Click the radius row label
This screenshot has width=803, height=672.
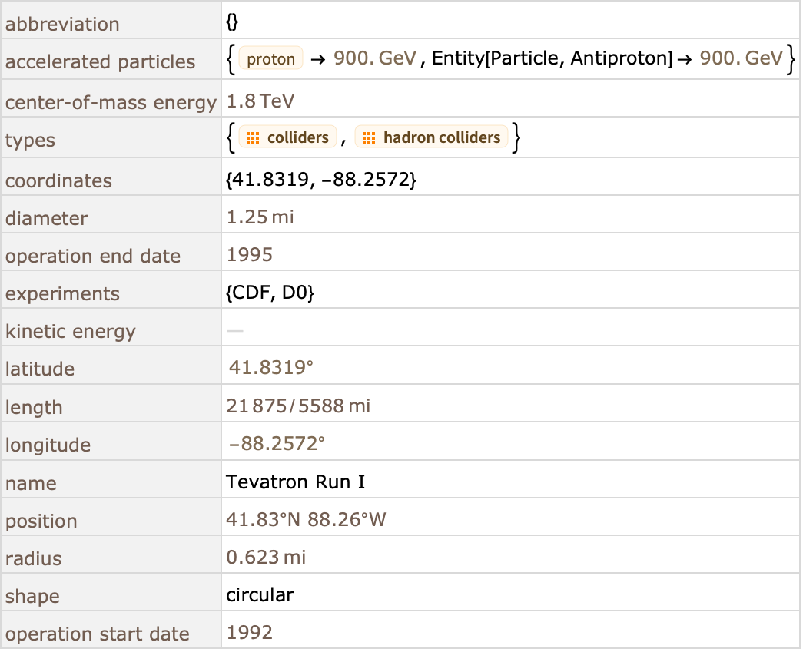(x=33, y=559)
